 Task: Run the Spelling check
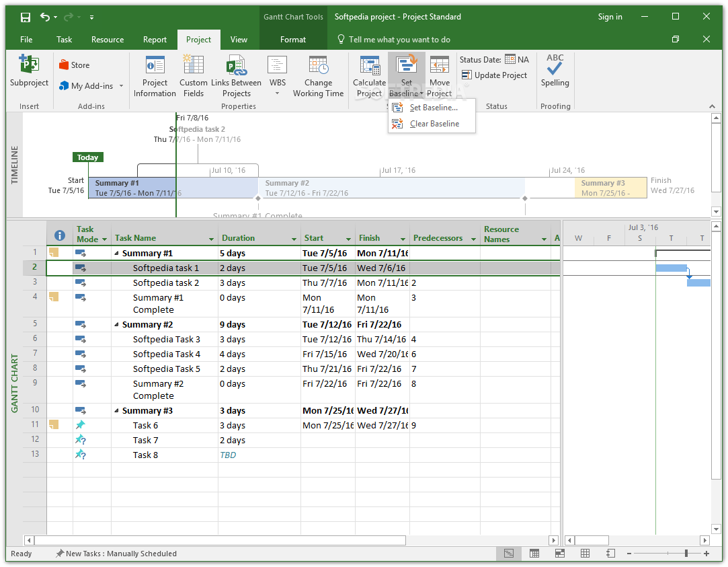pos(555,71)
